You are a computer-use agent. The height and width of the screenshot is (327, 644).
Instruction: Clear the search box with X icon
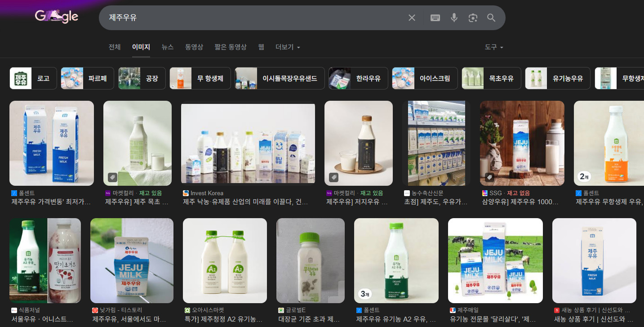click(412, 18)
